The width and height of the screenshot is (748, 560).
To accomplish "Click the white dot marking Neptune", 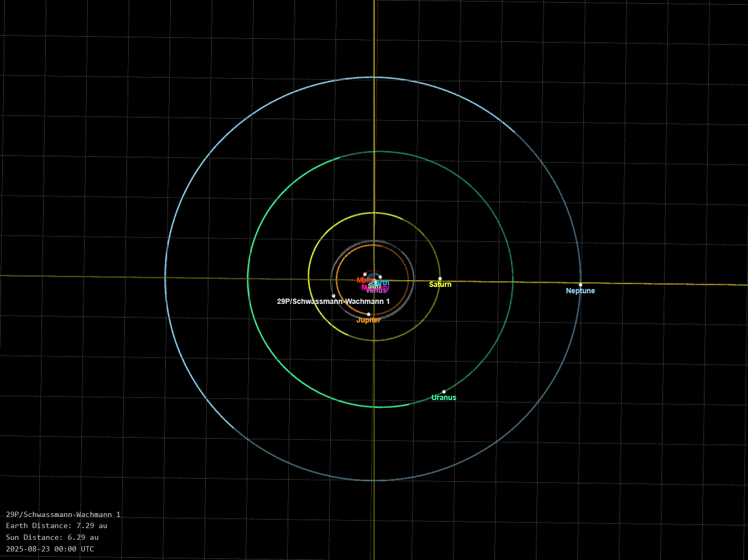I will (581, 285).
